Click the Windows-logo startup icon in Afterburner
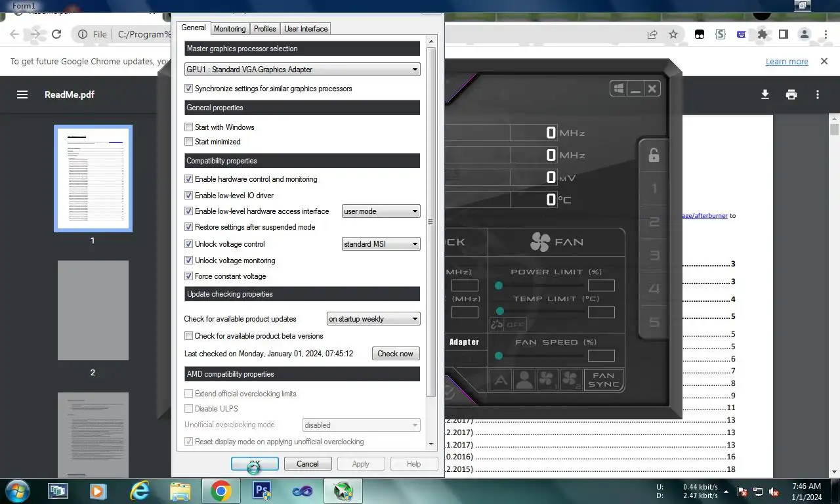The width and height of the screenshot is (840, 504). point(618,89)
